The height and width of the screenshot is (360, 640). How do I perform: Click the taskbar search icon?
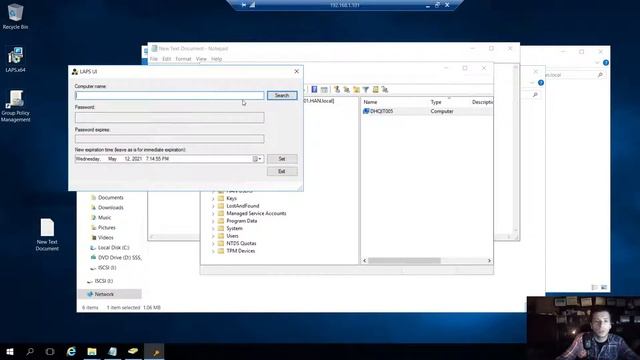tap(30, 351)
